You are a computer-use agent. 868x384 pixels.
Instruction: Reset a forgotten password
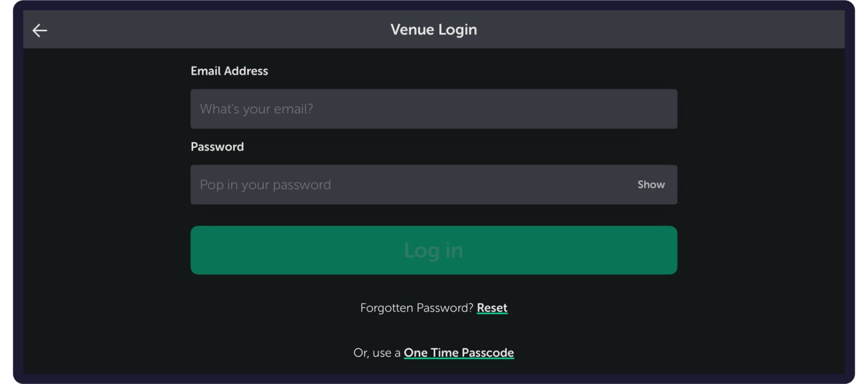point(492,308)
